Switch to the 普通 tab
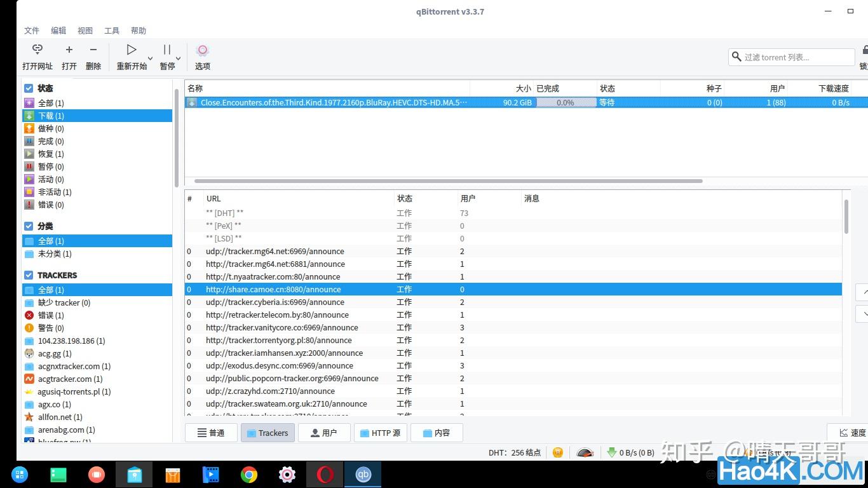Image resolution: width=868 pixels, height=488 pixels. [x=211, y=433]
